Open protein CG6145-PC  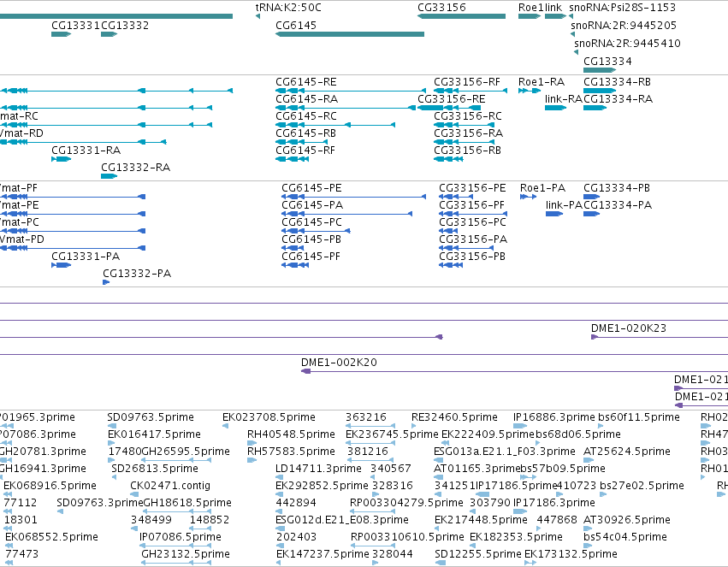(x=311, y=222)
